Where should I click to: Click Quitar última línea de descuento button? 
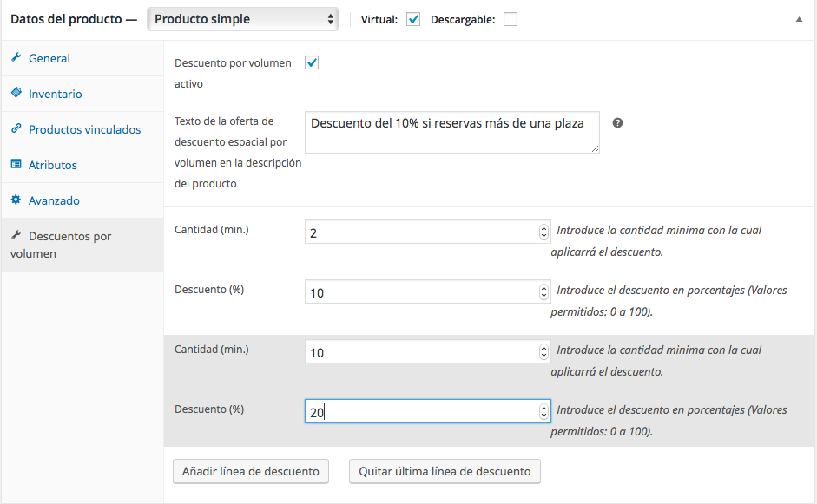445,471
